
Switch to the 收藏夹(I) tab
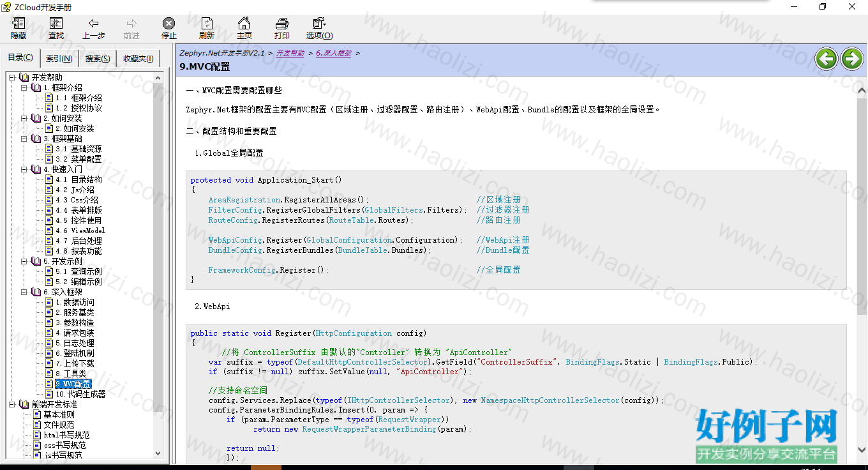tap(138, 58)
